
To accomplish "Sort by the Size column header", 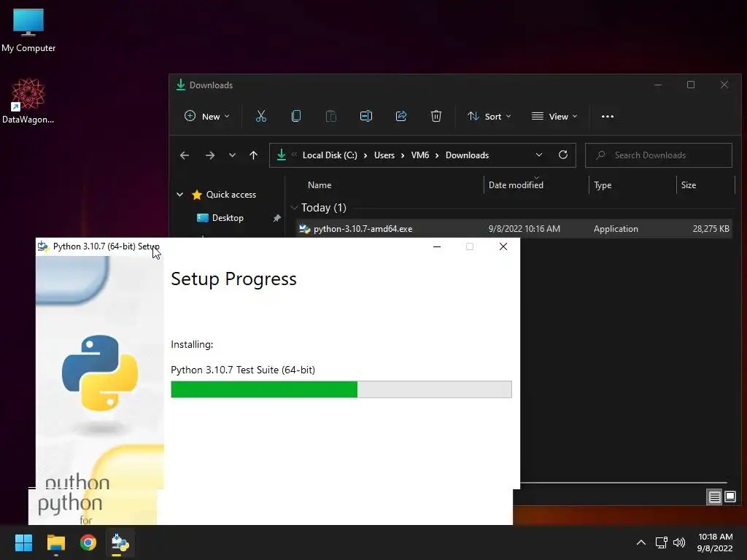I will (689, 185).
